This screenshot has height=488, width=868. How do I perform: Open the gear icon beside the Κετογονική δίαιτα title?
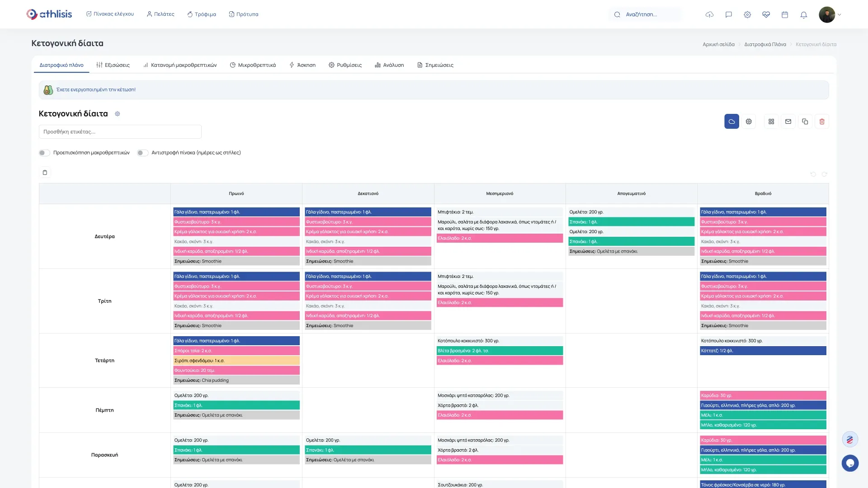(117, 114)
